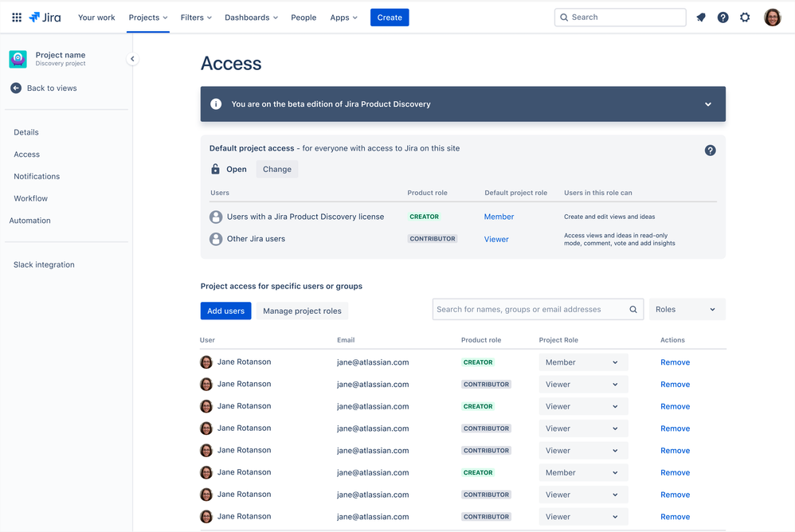Image resolution: width=795 pixels, height=532 pixels.
Task: Click the project avatar icon in sidebar
Action: pyautogui.click(x=18, y=59)
